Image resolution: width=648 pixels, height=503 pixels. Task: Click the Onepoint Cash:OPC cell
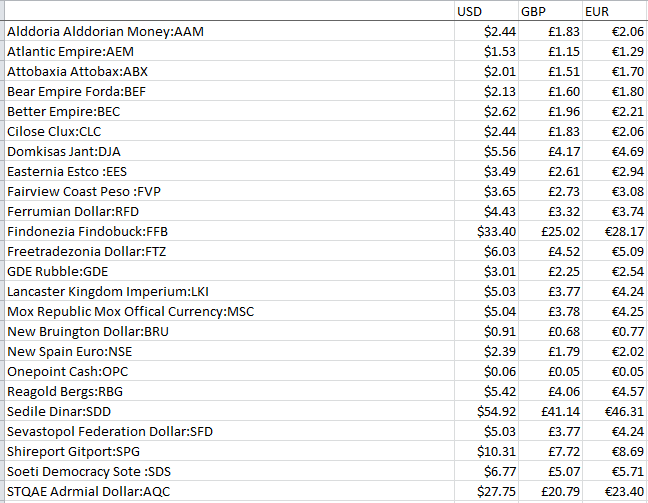click(x=229, y=372)
